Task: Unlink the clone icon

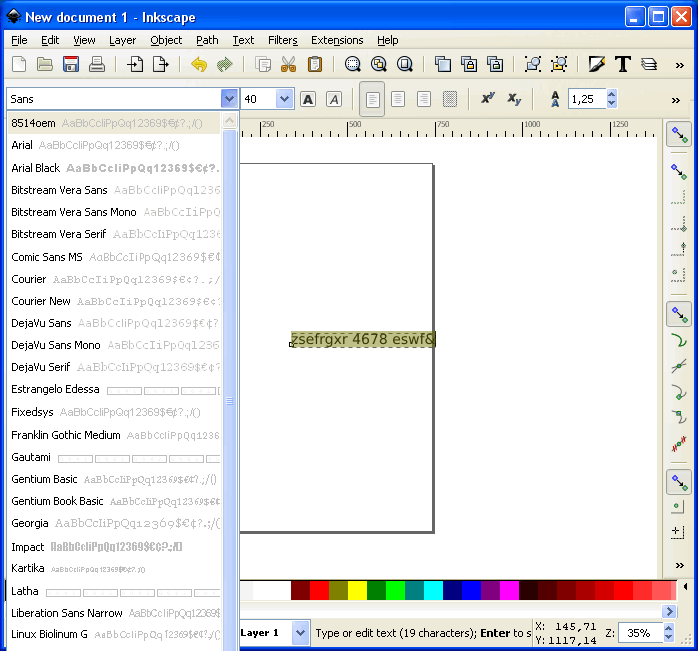Action: pos(495,65)
